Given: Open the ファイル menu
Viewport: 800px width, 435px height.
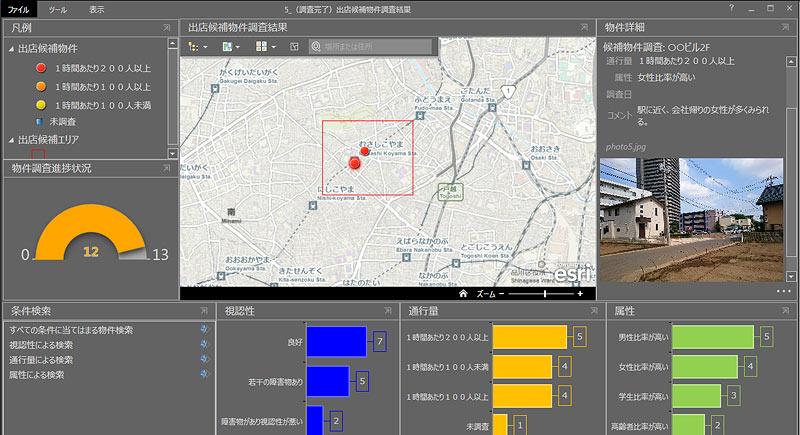Looking at the screenshot, I should 19,8.
